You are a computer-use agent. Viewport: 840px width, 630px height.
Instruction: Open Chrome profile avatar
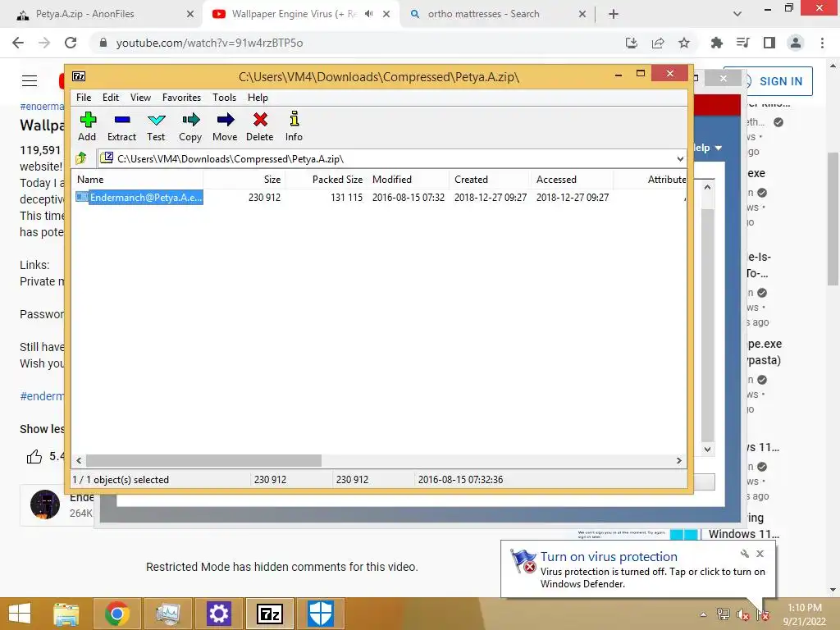(x=796, y=43)
